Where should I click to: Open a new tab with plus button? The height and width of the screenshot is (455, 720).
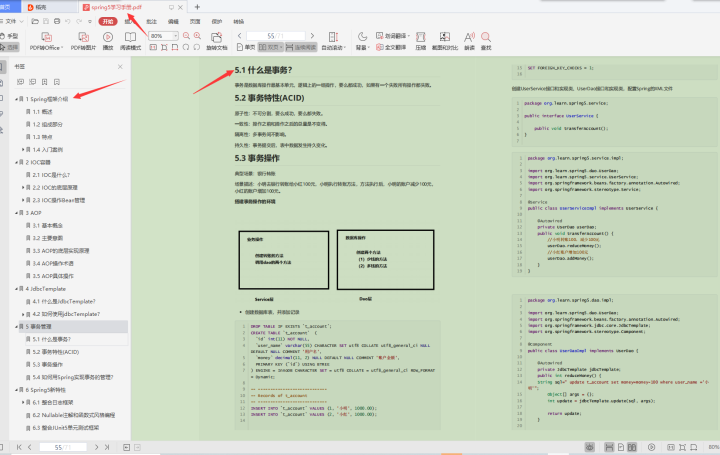coord(197,7)
